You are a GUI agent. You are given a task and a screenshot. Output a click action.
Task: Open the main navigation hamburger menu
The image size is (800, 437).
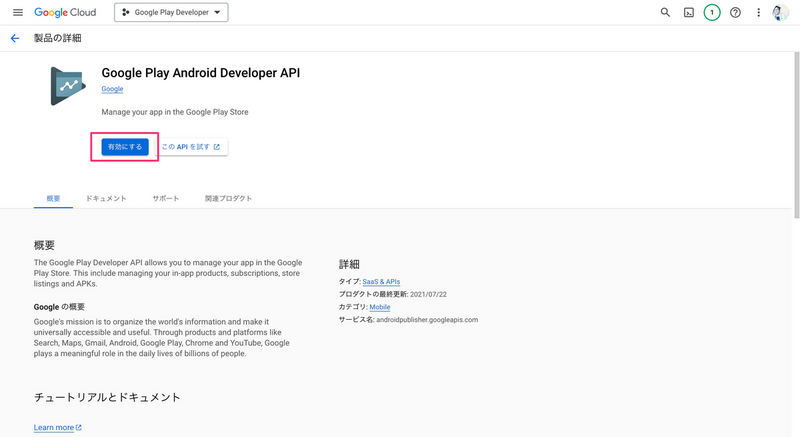click(18, 12)
